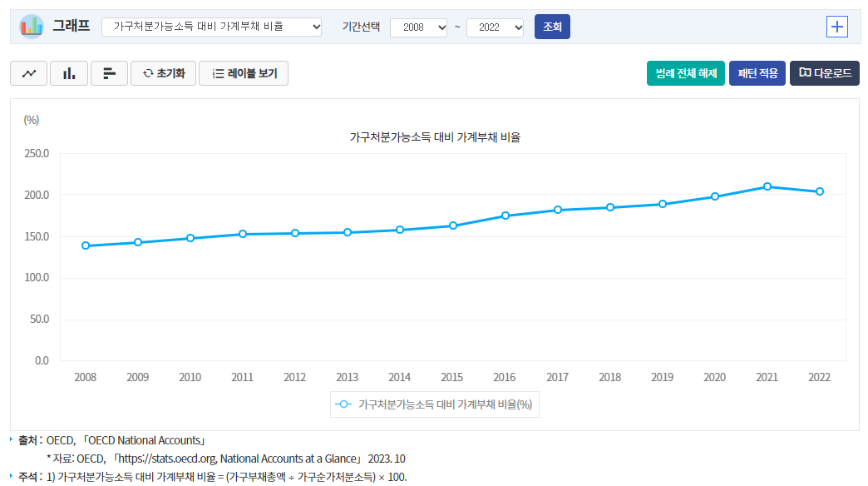Select the line chart view icon
Screen dimensions: 868x486
tap(28, 73)
